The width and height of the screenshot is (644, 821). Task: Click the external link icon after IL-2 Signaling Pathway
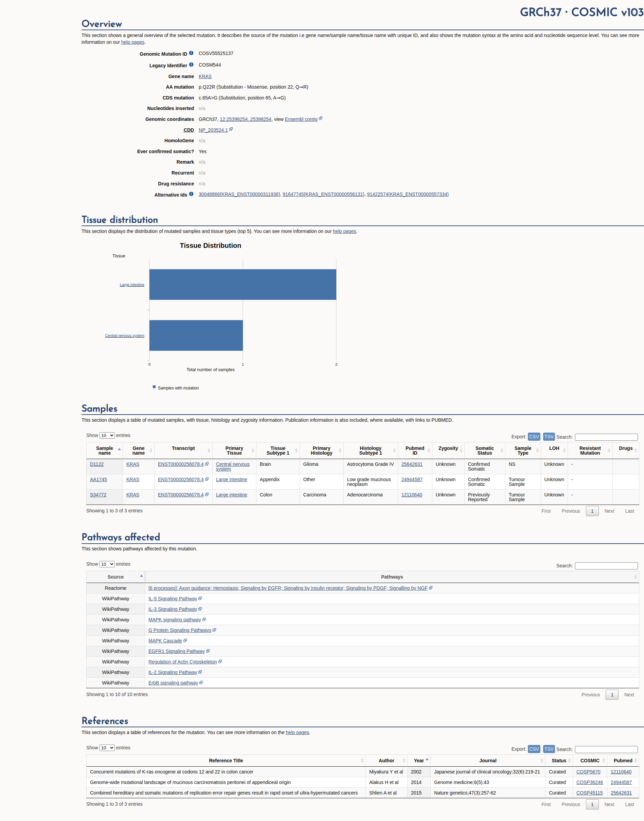(x=200, y=672)
